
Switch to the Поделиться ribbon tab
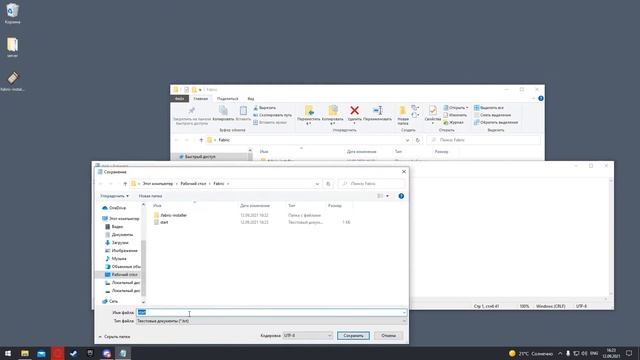click(227, 99)
